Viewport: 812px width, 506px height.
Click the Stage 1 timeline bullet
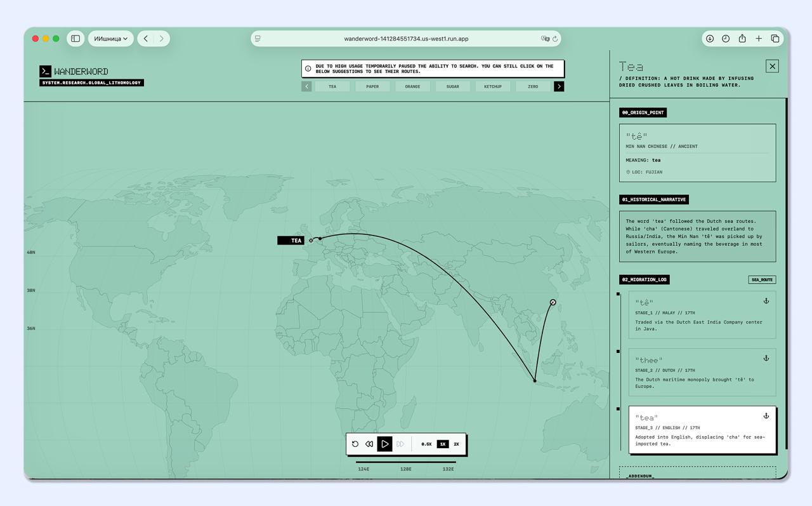(619, 294)
